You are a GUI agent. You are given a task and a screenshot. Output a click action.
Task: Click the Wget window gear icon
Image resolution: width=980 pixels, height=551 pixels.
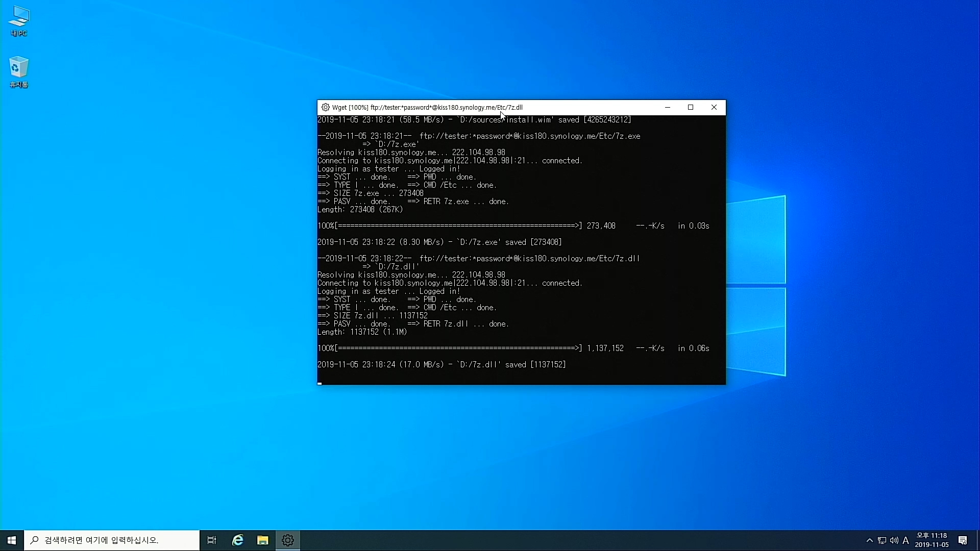tap(325, 107)
